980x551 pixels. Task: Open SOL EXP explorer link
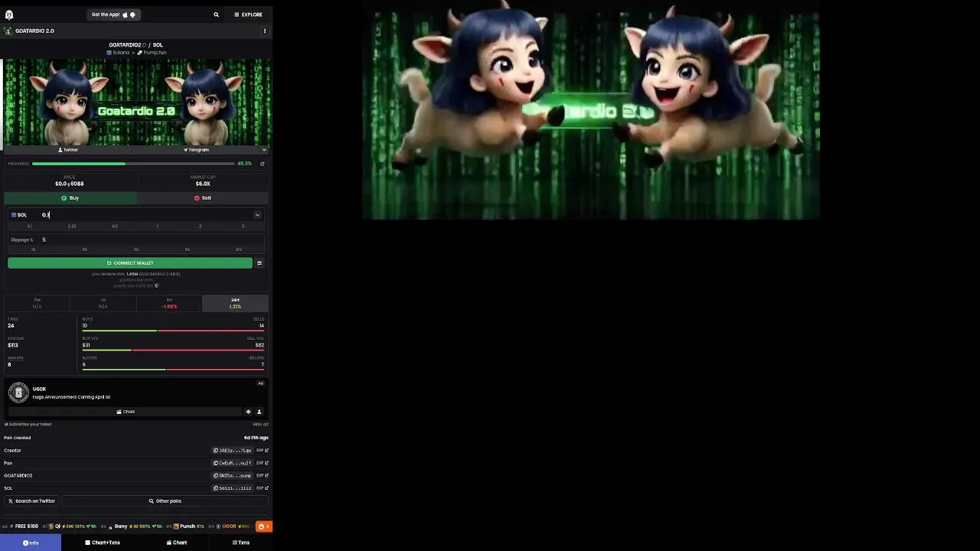263,488
